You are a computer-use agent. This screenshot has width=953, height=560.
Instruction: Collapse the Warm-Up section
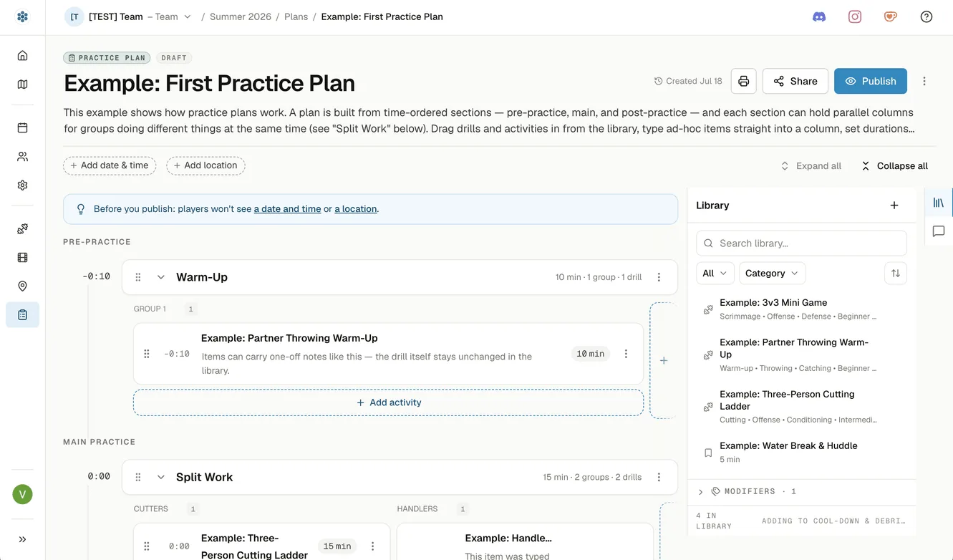(161, 277)
